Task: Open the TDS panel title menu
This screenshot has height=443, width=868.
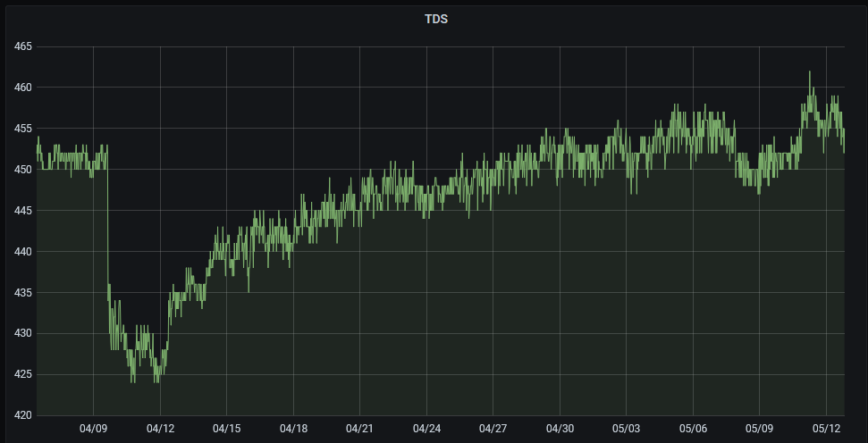Action: coord(434,18)
